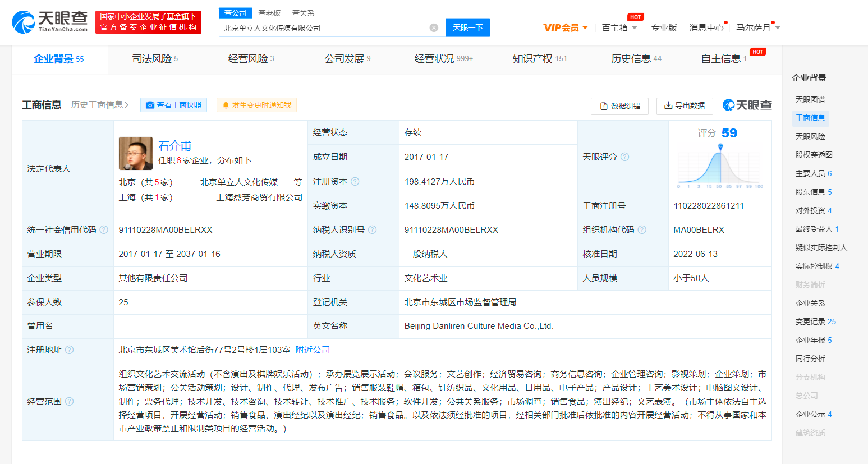Go to 同行分析 in the sidebar
Image resolution: width=868 pixels, height=464 pixels.
810,359
